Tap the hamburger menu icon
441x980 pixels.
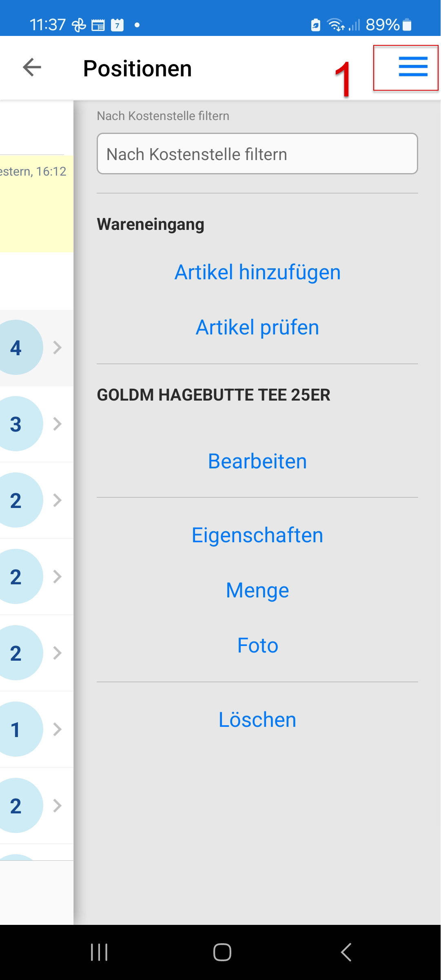point(413,67)
